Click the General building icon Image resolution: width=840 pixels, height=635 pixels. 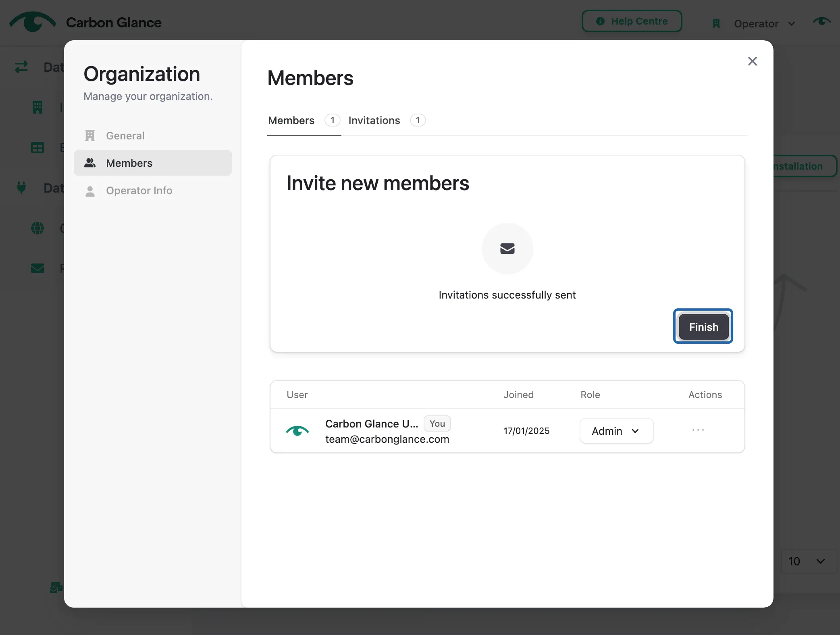coord(90,136)
